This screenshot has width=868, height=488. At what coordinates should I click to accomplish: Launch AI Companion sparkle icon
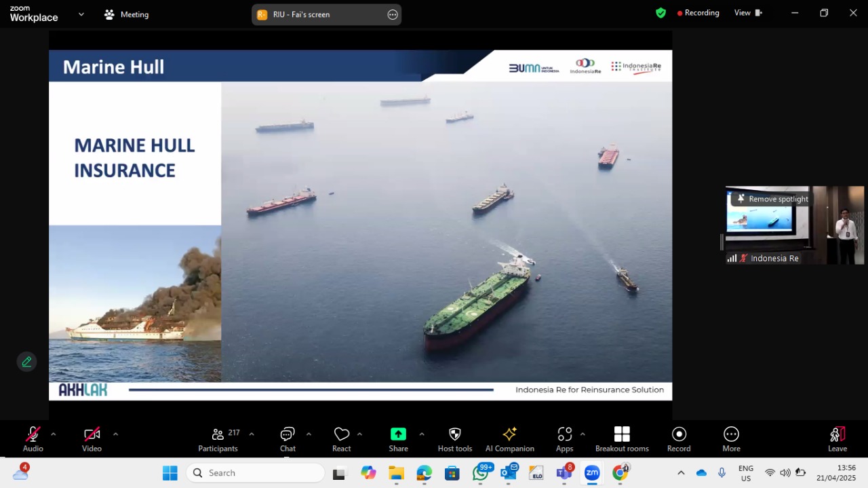pyautogui.click(x=509, y=434)
